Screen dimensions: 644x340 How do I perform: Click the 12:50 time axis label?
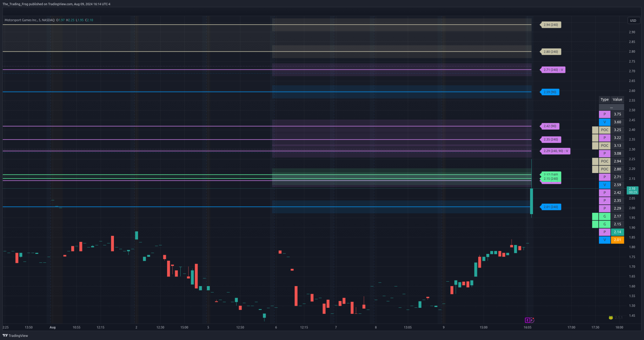click(x=240, y=328)
